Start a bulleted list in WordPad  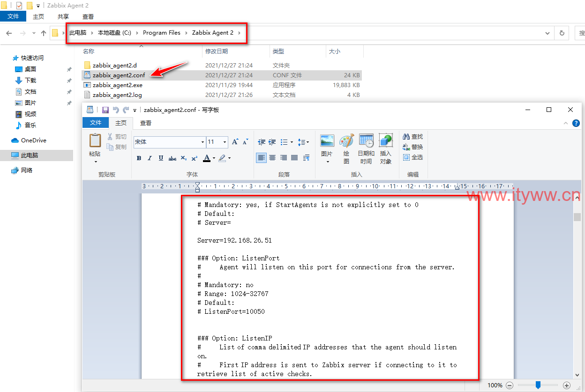pos(284,142)
